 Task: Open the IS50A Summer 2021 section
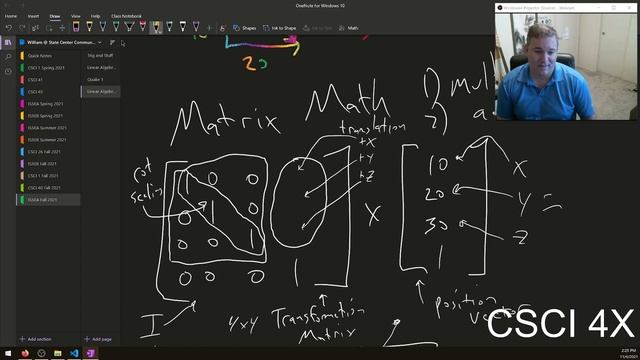click(48, 128)
